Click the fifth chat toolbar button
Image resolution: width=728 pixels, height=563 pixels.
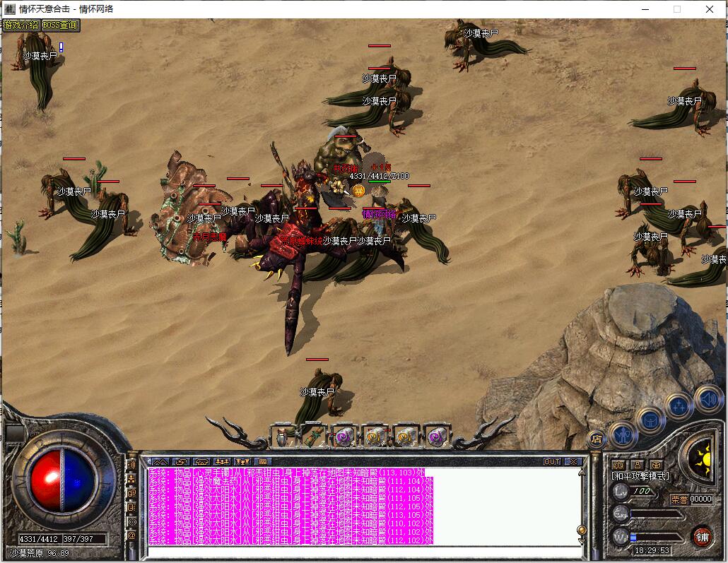[243, 462]
